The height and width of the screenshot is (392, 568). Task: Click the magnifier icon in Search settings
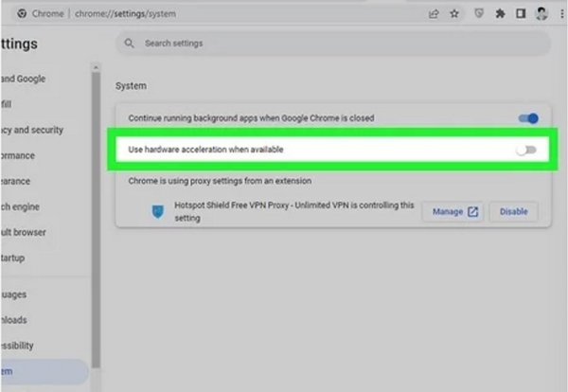point(129,44)
